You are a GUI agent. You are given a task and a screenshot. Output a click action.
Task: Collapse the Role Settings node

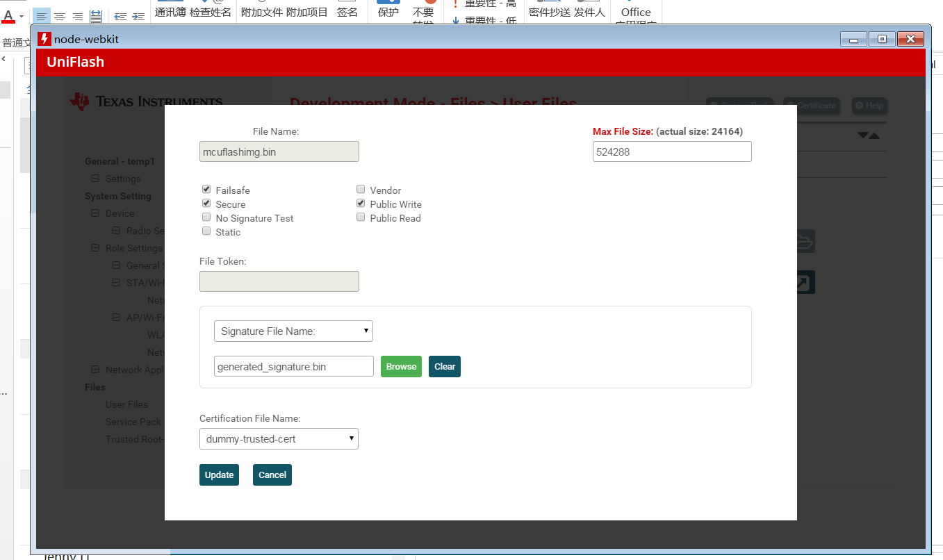point(96,248)
